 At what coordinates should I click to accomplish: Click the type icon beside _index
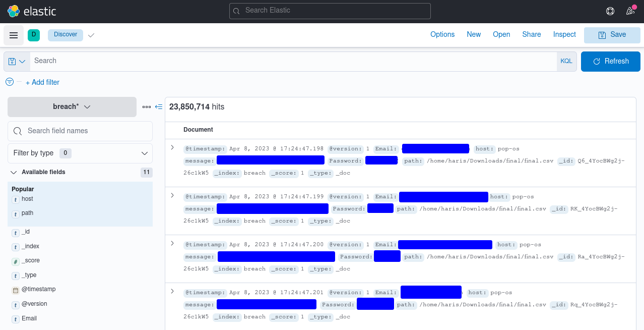click(x=16, y=247)
